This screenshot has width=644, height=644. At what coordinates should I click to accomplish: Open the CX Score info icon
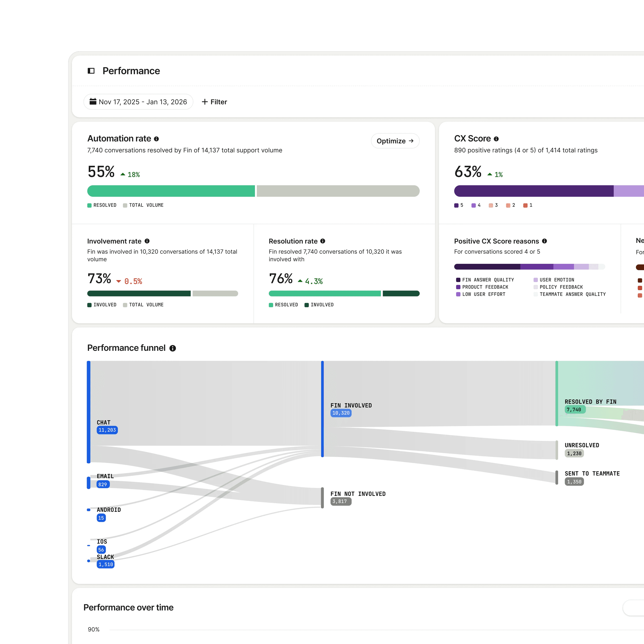[496, 139]
